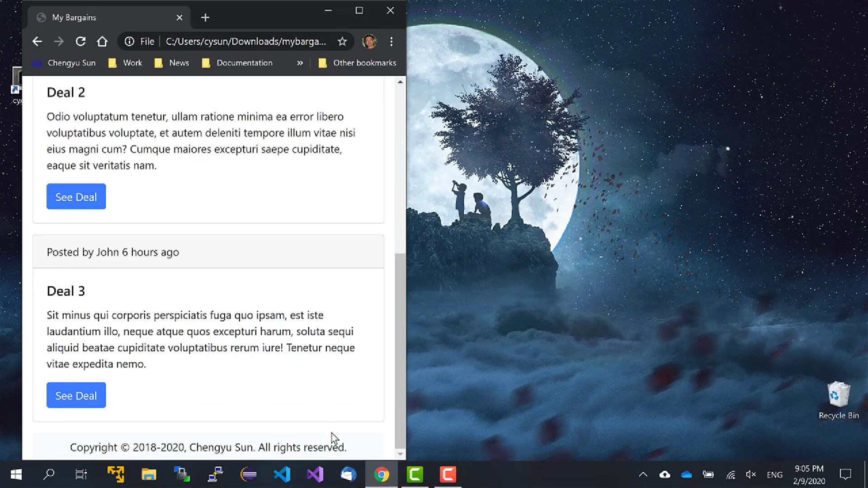Open the News bookmarks folder
Image resolution: width=868 pixels, height=488 pixels.
172,63
